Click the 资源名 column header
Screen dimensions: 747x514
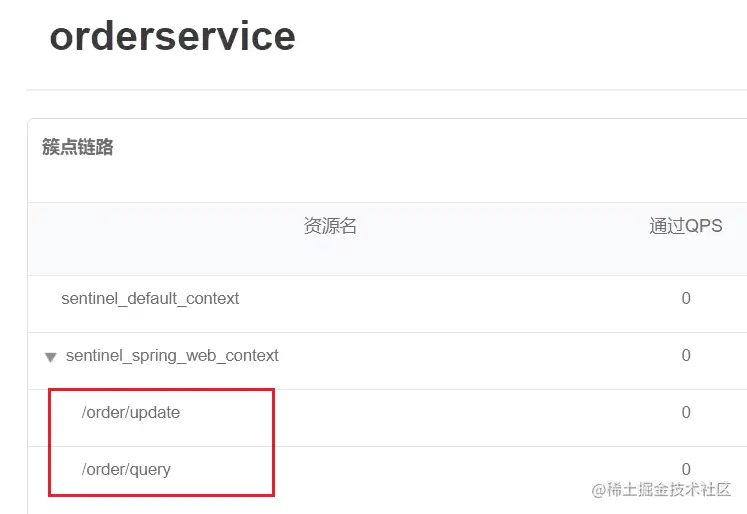point(330,225)
